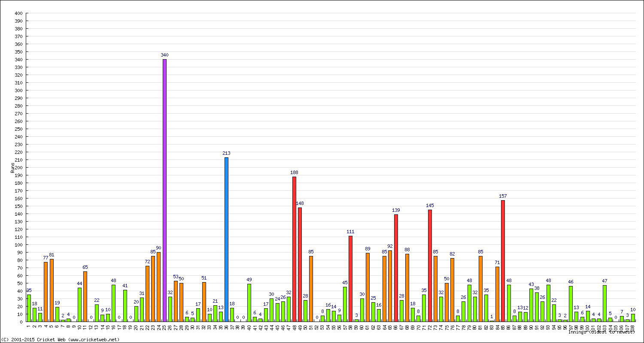Click the y-axis tick label '300'
The image size is (644, 343).
[x=18, y=90]
